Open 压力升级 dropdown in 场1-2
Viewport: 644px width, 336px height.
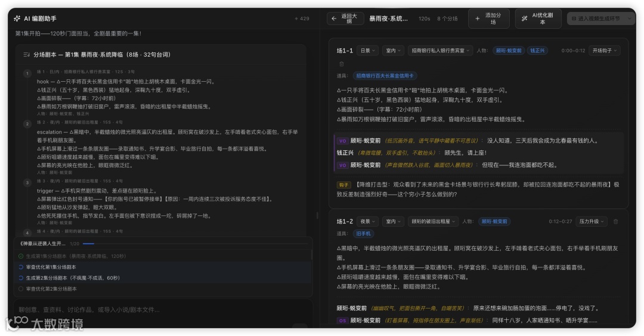point(592,221)
